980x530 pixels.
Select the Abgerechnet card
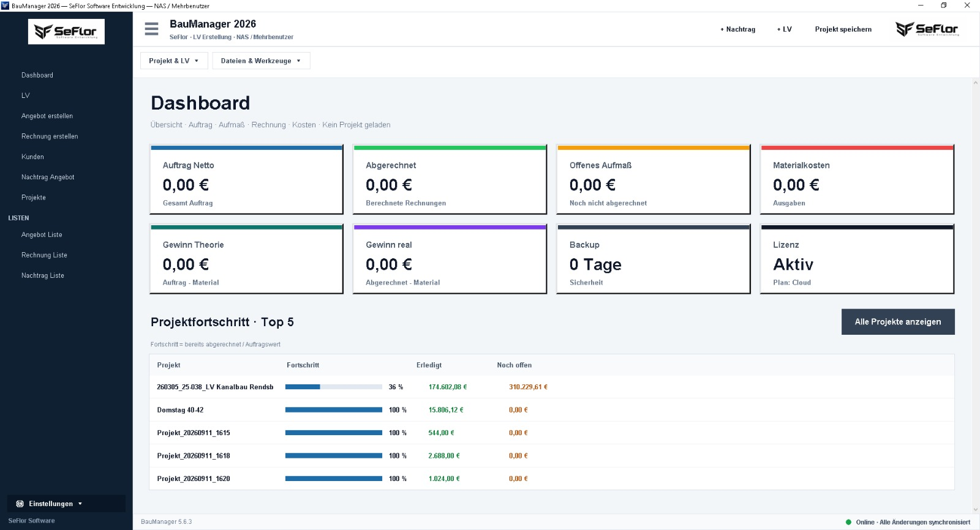click(450, 179)
